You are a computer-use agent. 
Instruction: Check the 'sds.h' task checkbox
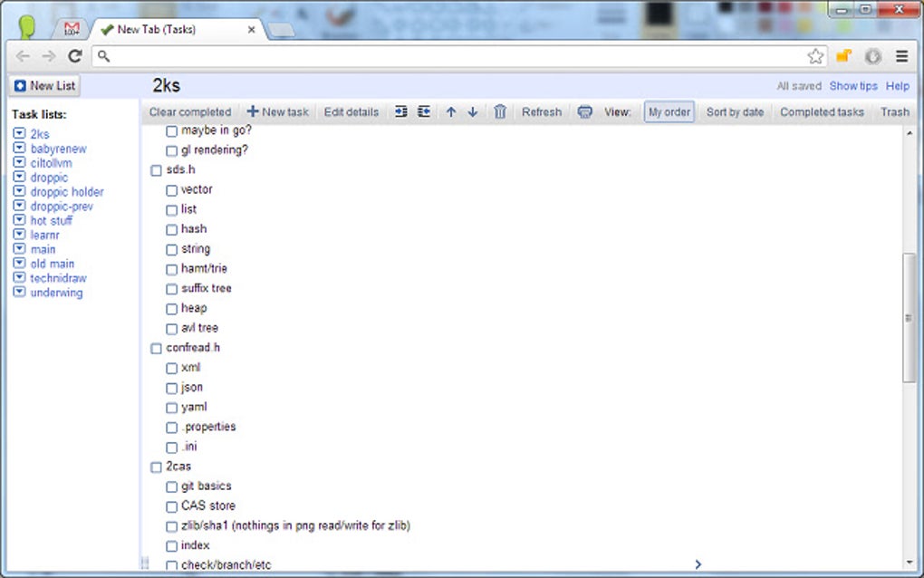click(156, 170)
